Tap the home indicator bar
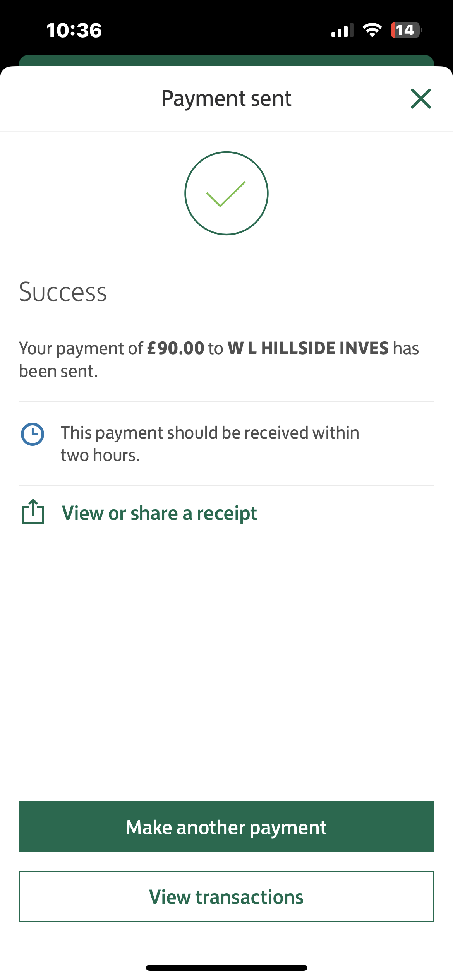Viewport: 453px width, 980px height. 226,968
